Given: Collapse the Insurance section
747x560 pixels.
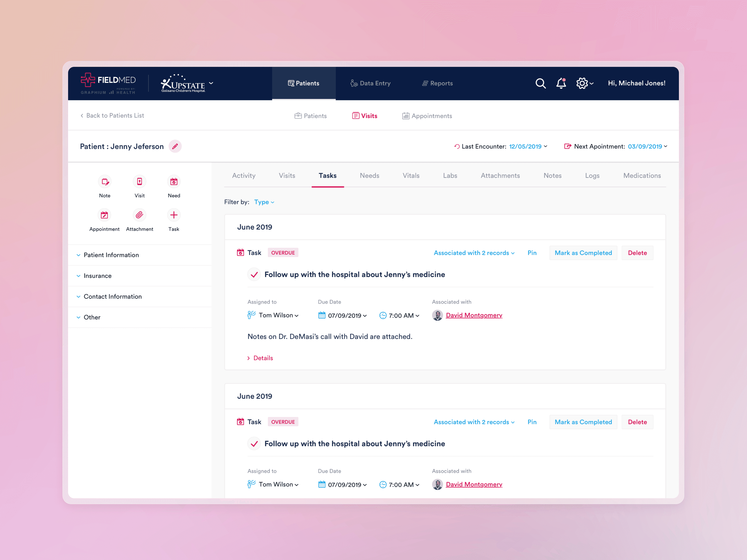Looking at the screenshot, I should pyautogui.click(x=98, y=275).
